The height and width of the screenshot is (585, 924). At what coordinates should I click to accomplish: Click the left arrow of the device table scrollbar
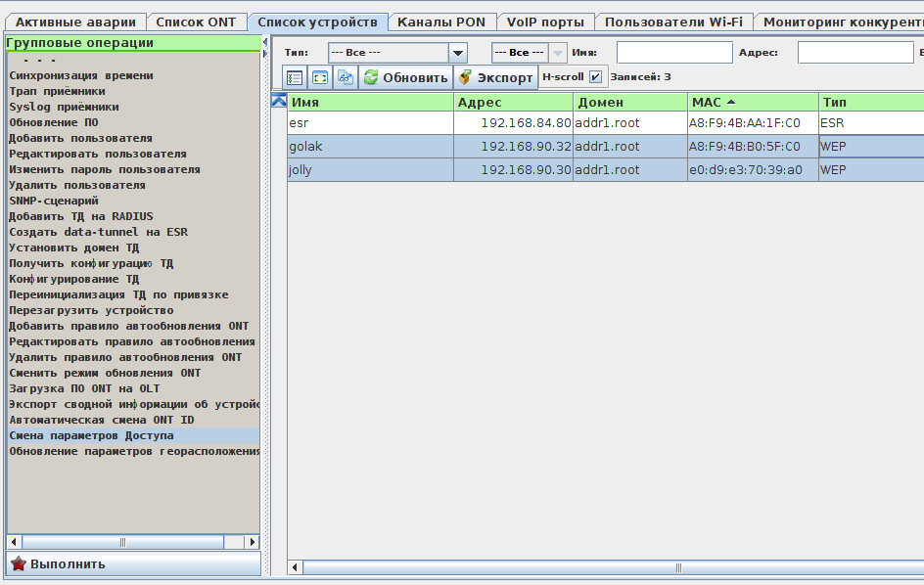296,568
